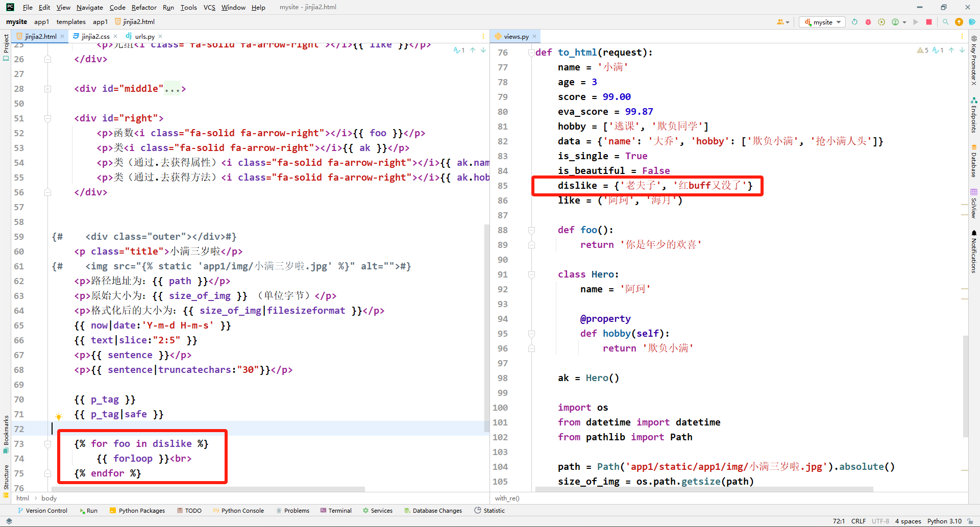This screenshot has height=527, width=980.
Task: Open Search Everywhere magnifier icon
Action: tap(945, 22)
